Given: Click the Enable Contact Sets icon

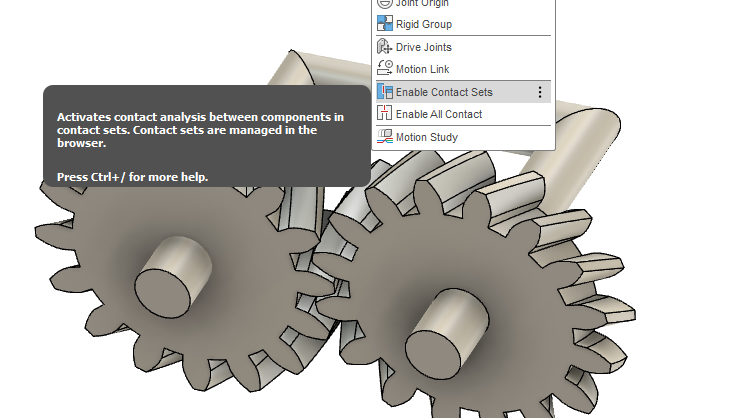Looking at the screenshot, I should [x=384, y=92].
